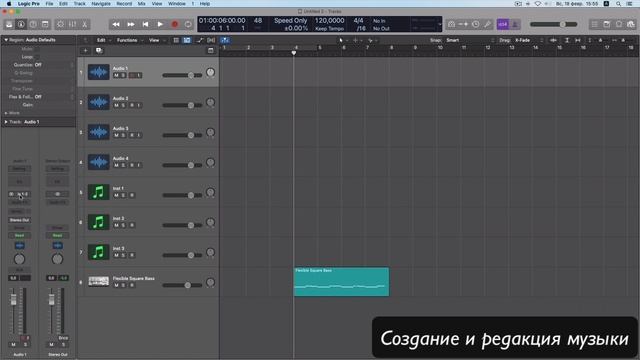Go to beginning of the project

pos(145,24)
